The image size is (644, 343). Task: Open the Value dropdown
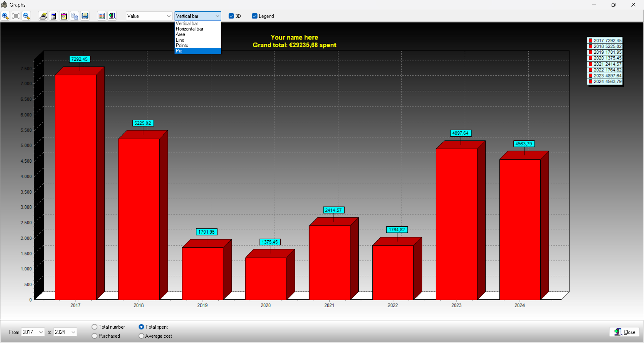(149, 16)
